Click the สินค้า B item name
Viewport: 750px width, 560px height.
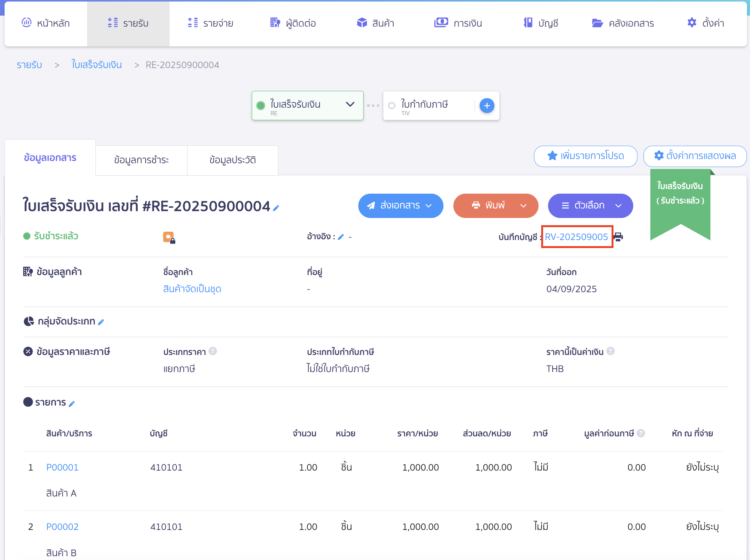(x=62, y=553)
